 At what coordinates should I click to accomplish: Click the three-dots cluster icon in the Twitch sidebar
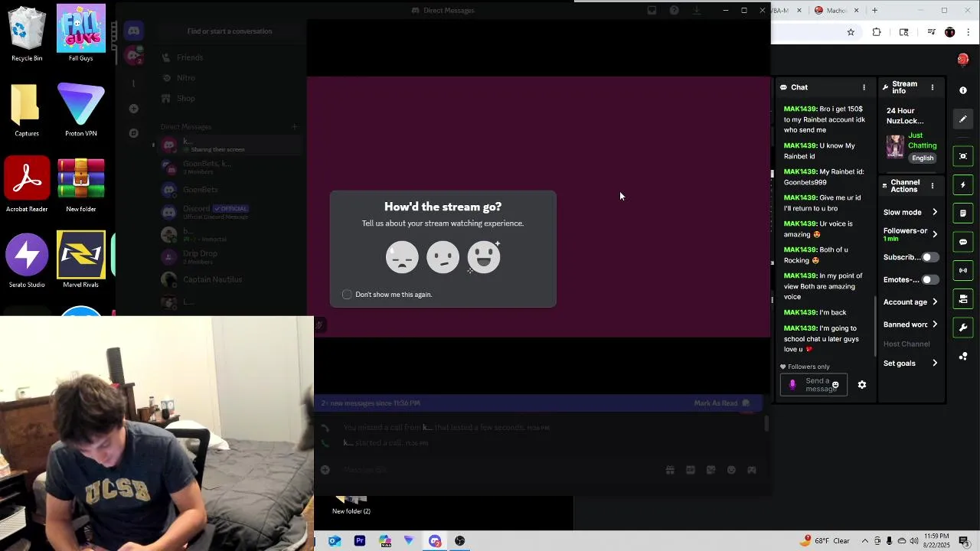point(963,357)
